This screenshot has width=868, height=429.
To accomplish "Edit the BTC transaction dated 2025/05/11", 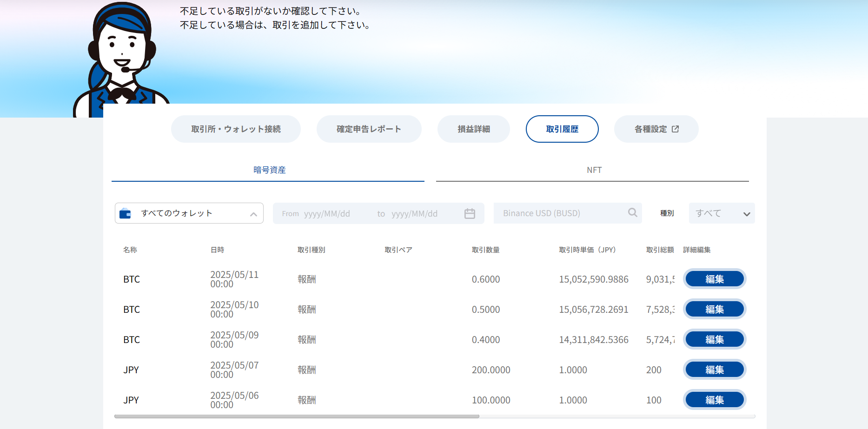I will pyautogui.click(x=715, y=279).
